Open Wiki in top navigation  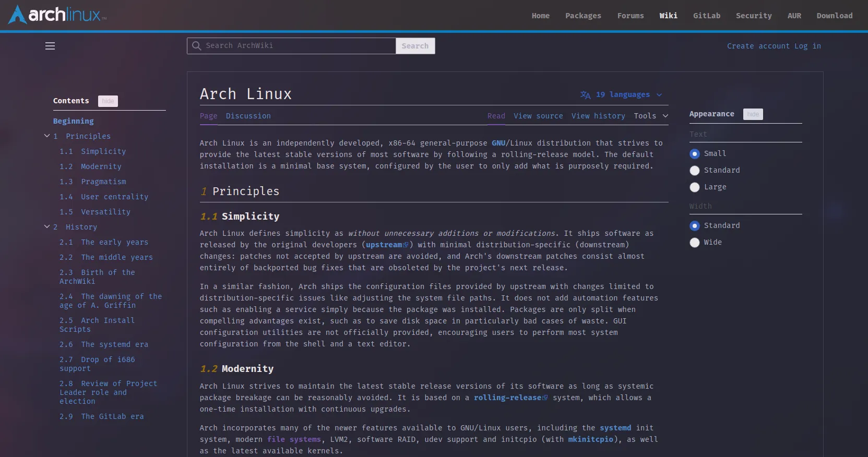click(x=669, y=16)
